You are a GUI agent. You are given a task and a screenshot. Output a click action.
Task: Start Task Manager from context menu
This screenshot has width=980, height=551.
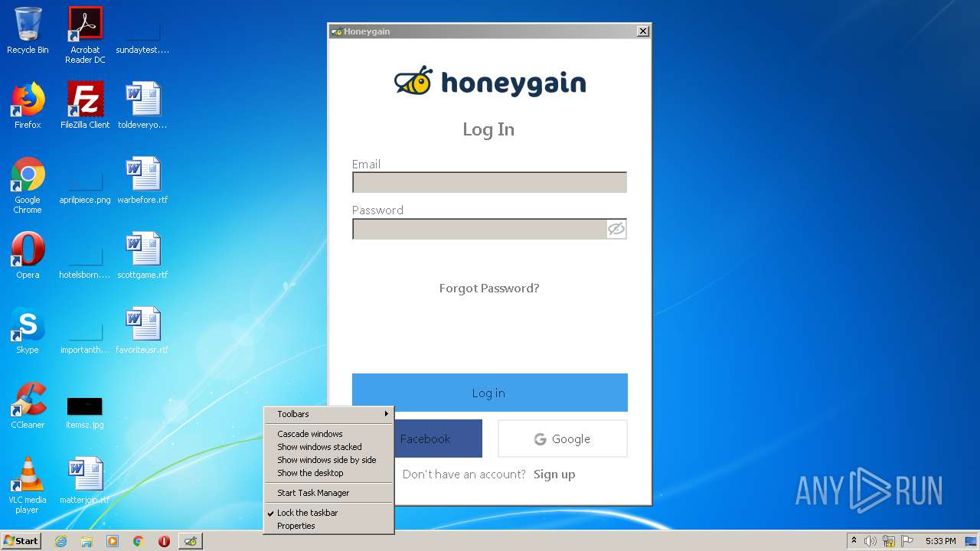[x=328, y=493]
